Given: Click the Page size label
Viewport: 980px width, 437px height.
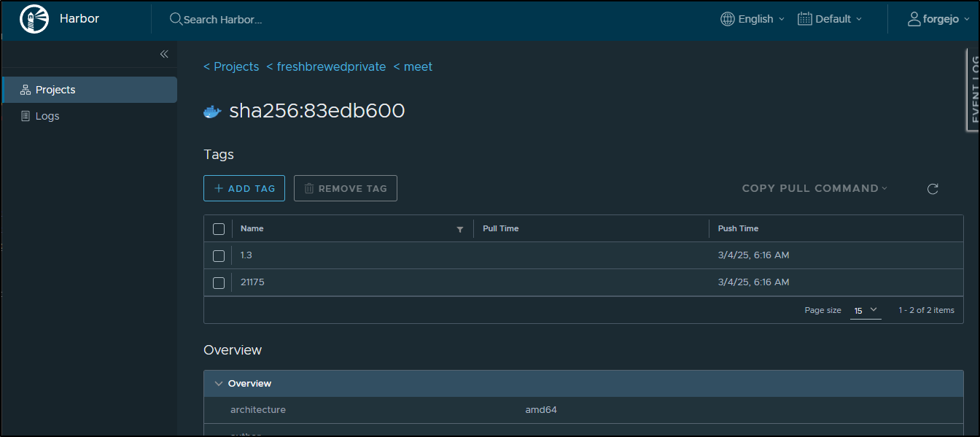Looking at the screenshot, I should (x=823, y=310).
